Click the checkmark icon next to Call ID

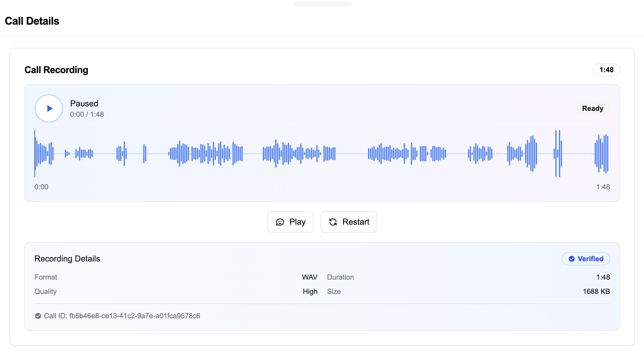click(x=37, y=316)
